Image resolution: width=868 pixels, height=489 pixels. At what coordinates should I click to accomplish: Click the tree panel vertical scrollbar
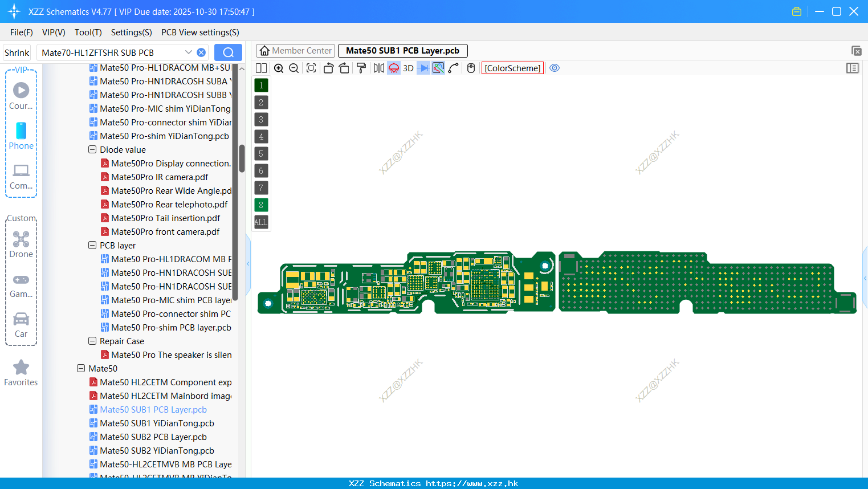[x=242, y=158]
